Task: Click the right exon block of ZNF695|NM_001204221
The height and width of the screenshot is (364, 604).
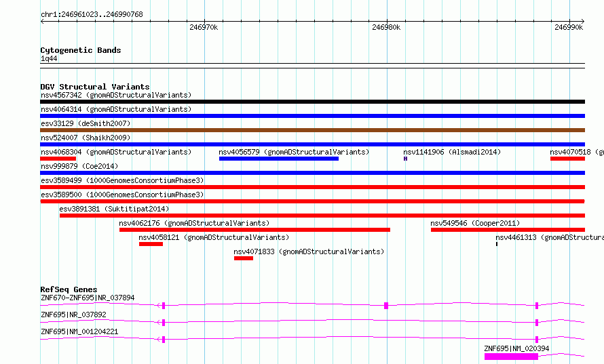Action: coord(537,340)
